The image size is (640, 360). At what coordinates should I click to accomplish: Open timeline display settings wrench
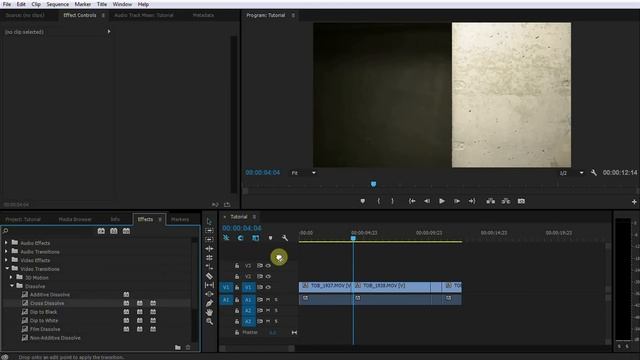point(285,238)
